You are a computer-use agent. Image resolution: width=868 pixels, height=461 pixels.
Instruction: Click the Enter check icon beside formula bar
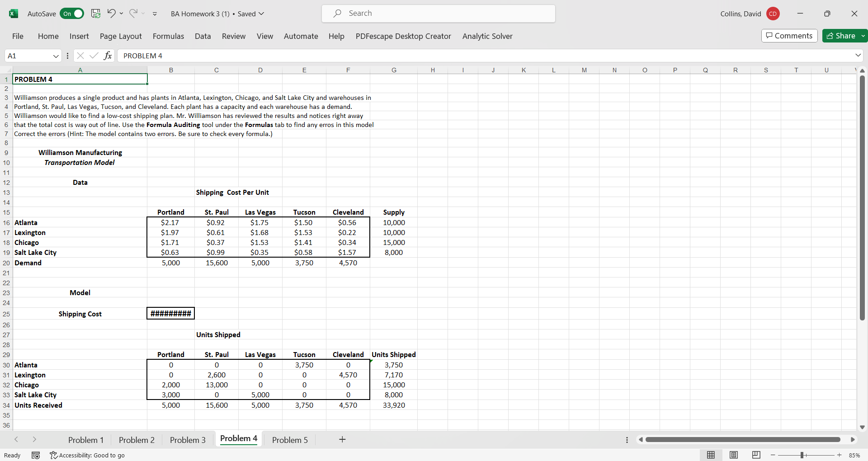tap(94, 56)
